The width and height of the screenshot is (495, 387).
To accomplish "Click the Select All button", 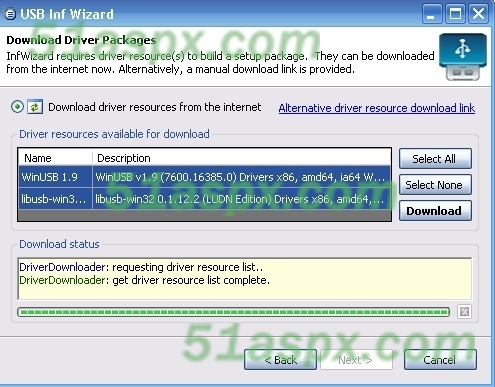I will coord(435,159).
